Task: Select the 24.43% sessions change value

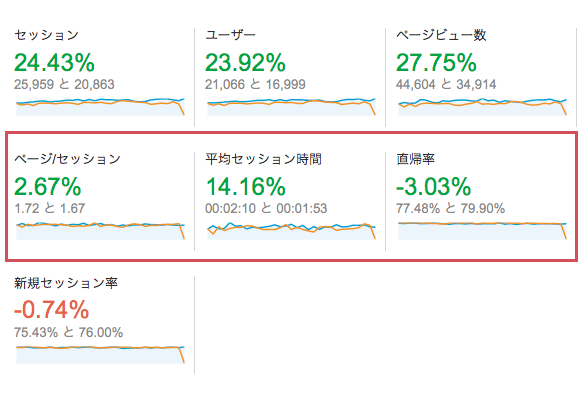Action: point(54,62)
